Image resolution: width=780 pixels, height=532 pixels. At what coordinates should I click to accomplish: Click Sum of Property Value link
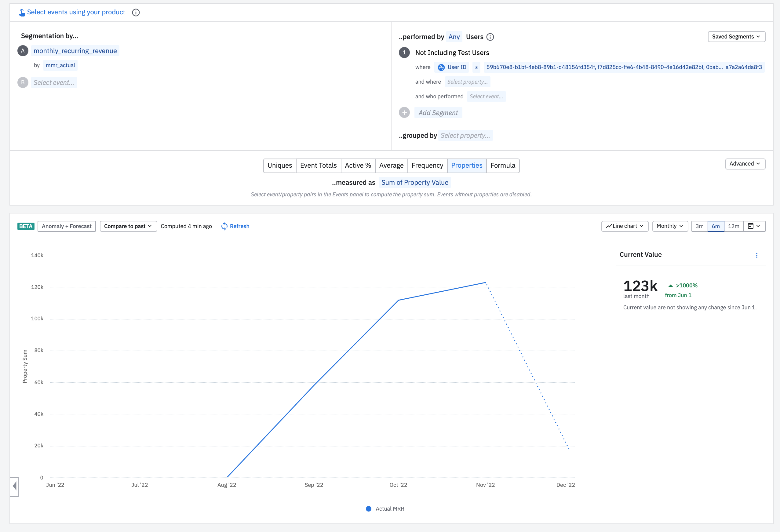tap(414, 183)
